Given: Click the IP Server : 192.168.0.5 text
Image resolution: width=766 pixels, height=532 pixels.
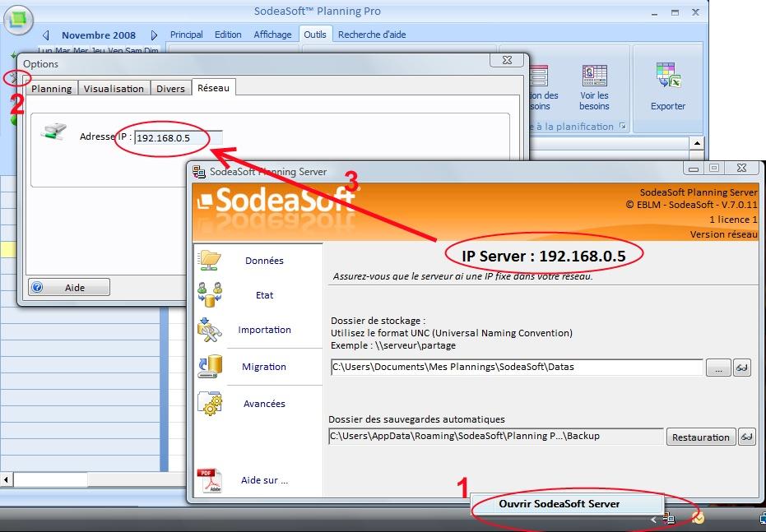Looking at the screenshot, I should tap(543, 256).
